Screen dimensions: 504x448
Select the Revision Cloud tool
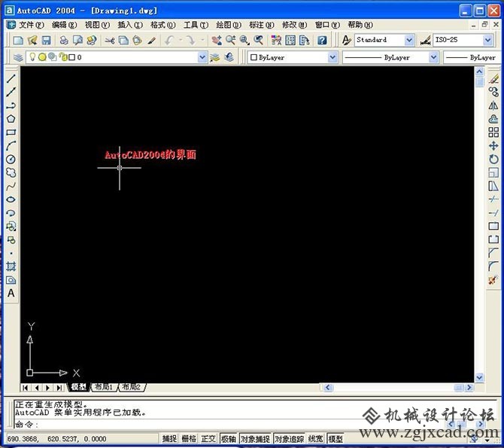11,173
